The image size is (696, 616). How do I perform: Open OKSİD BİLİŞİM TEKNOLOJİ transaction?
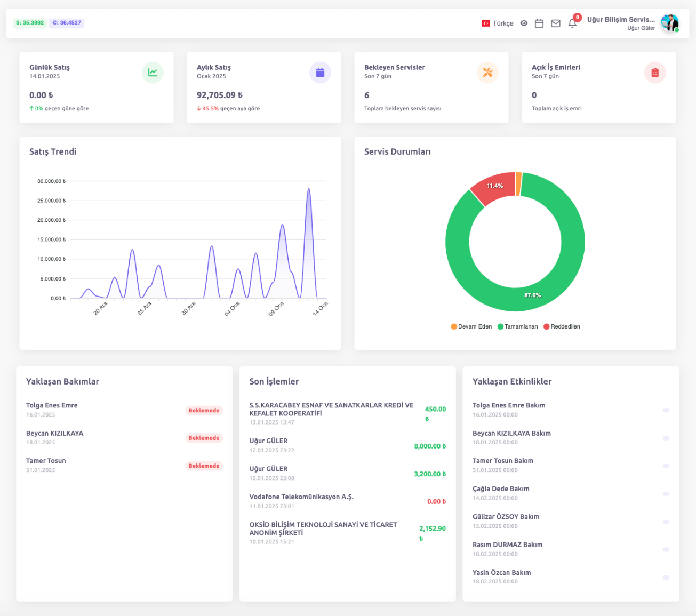coord(348,533)
